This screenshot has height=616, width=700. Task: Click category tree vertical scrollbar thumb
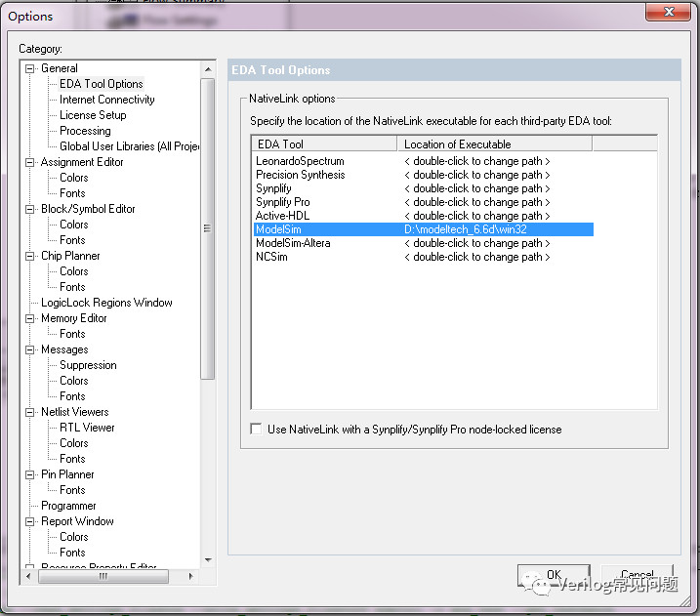[x=208, y=228]
